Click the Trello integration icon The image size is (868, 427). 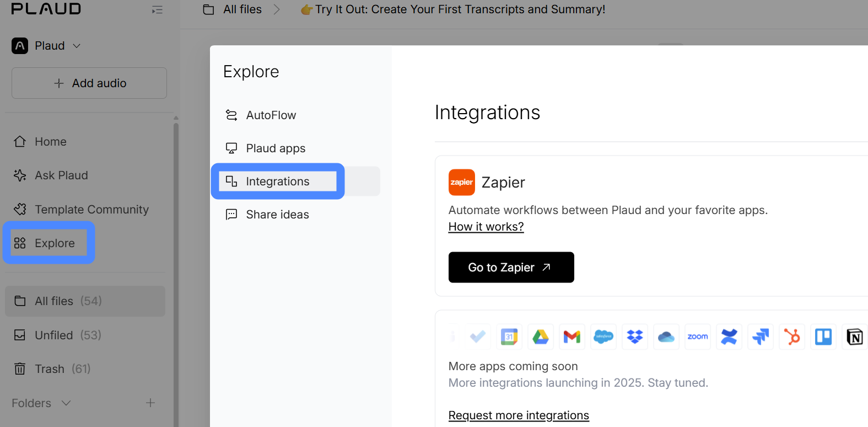(x=823, y=337)
